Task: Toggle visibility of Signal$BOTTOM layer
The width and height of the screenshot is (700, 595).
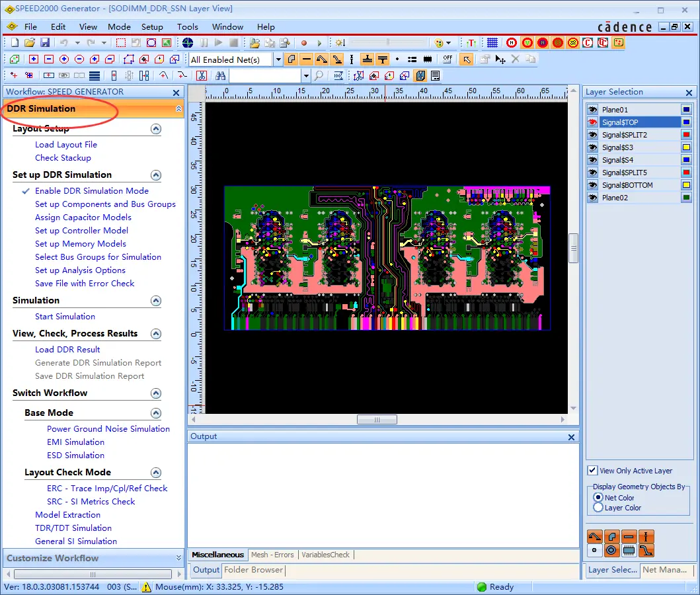Action: click(592, 185)
